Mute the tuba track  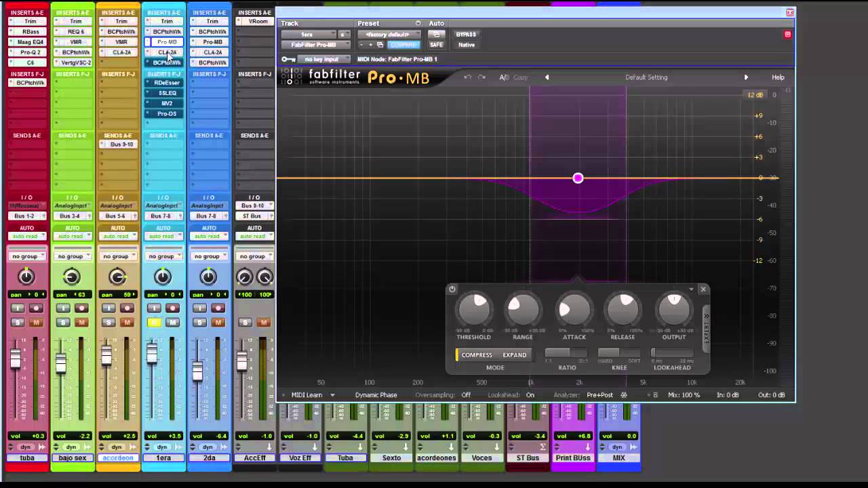36,322
